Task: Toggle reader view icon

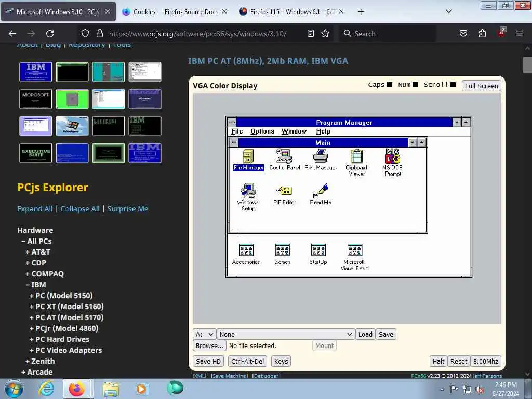Action: point(311,34)
